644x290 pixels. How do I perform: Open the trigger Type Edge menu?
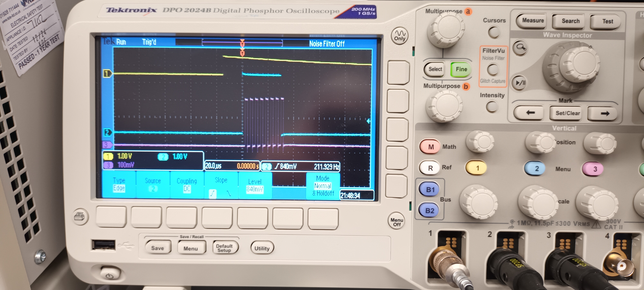[119, 184]
